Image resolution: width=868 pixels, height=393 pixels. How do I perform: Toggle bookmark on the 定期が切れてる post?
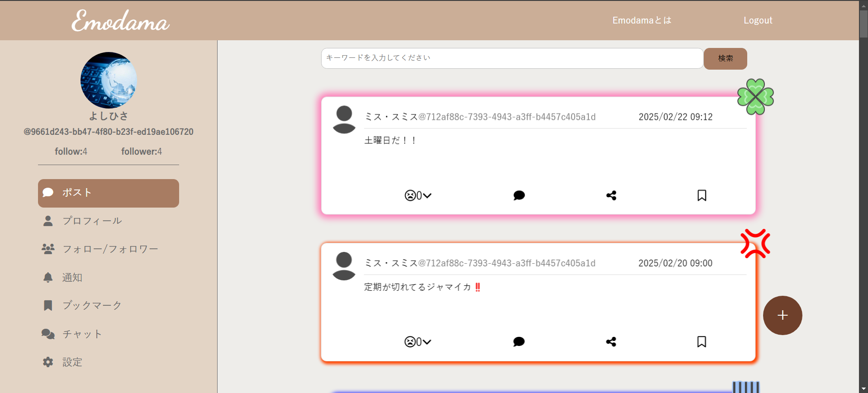(x=702, y=341)
